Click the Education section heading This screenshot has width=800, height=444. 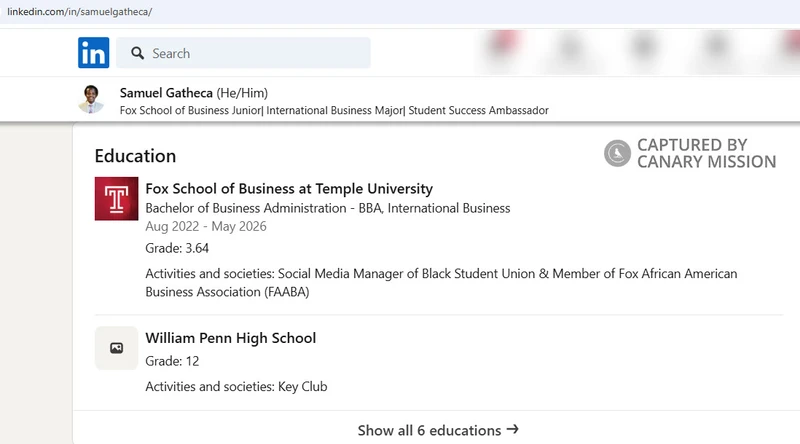[135, 156]
